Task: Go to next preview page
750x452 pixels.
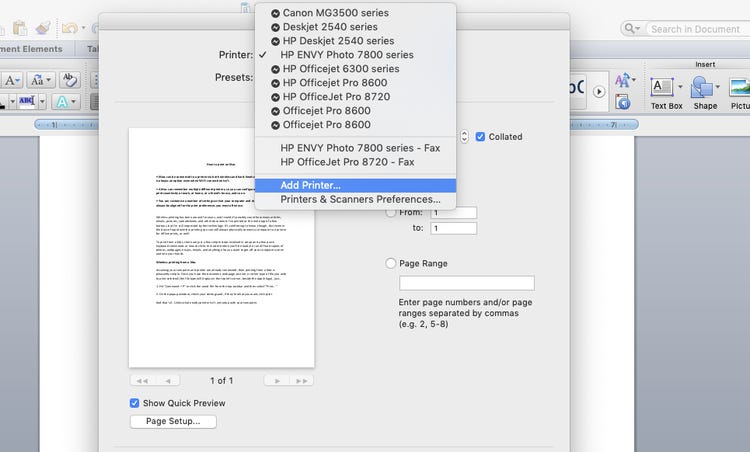Action: [277, 381]
